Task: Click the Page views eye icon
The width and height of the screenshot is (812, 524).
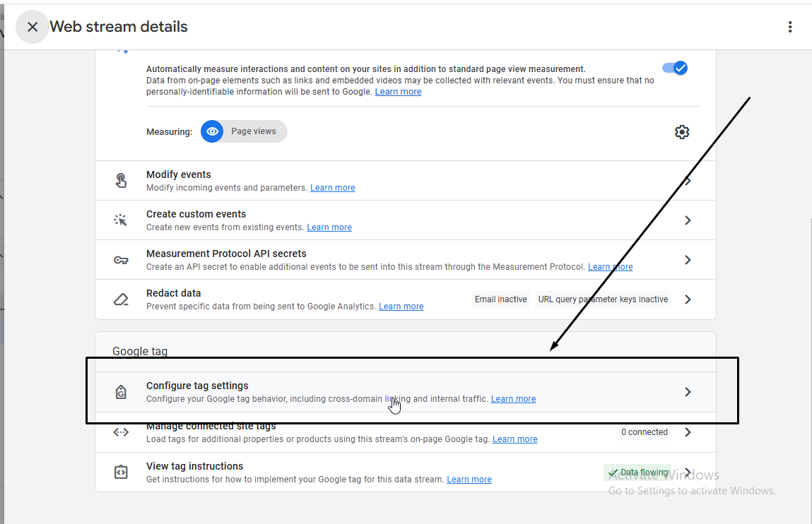Action: point(212,131)
